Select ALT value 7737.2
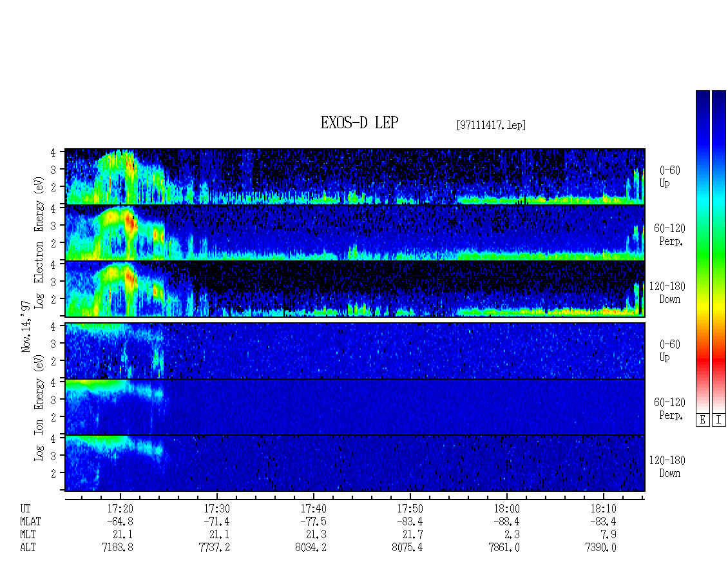 point(214,548)
